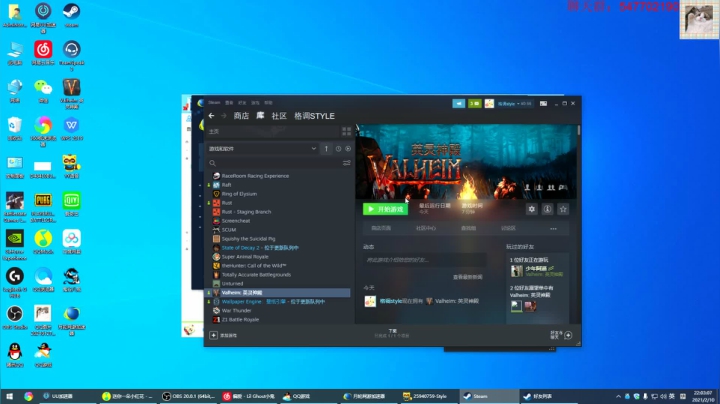Go back with Steam's back arrow

[x=211, y=116]
